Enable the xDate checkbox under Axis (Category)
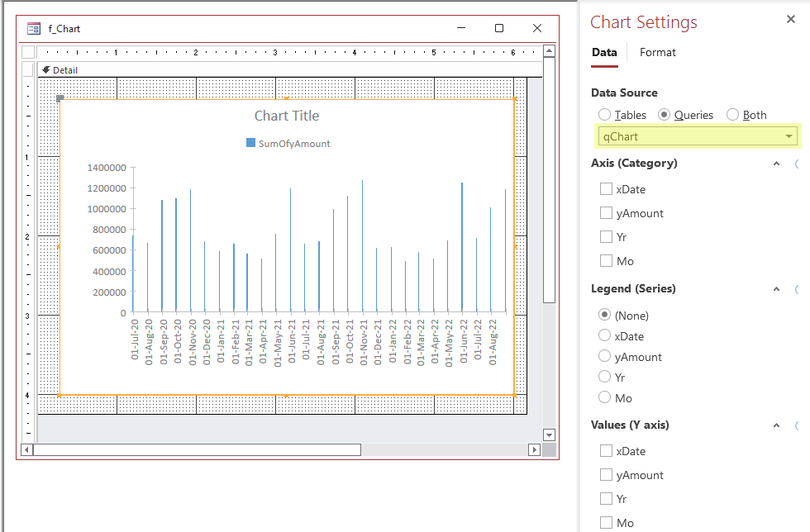Screen dimensions: 810x532 (604, 188)
